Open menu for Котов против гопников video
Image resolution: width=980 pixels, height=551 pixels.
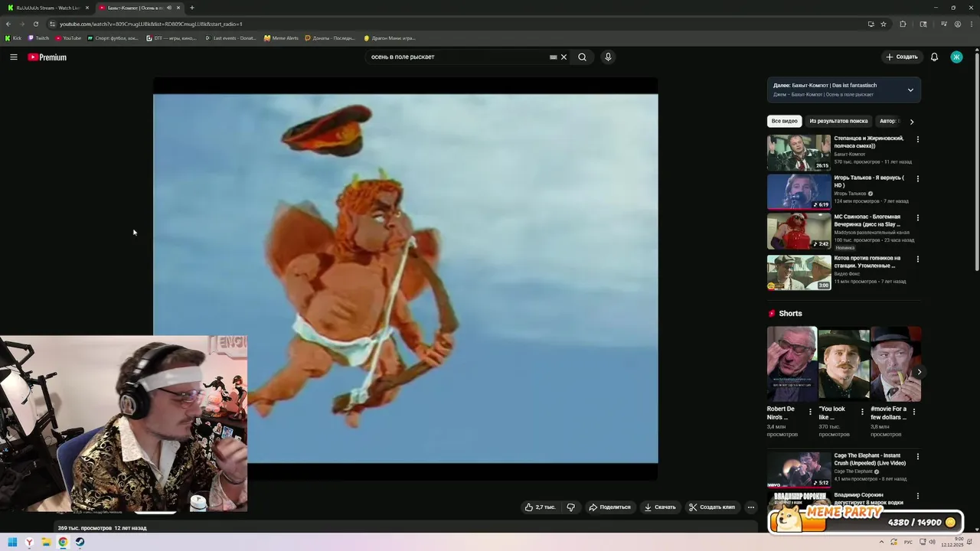pyautogui.click(x=917, y=259)
